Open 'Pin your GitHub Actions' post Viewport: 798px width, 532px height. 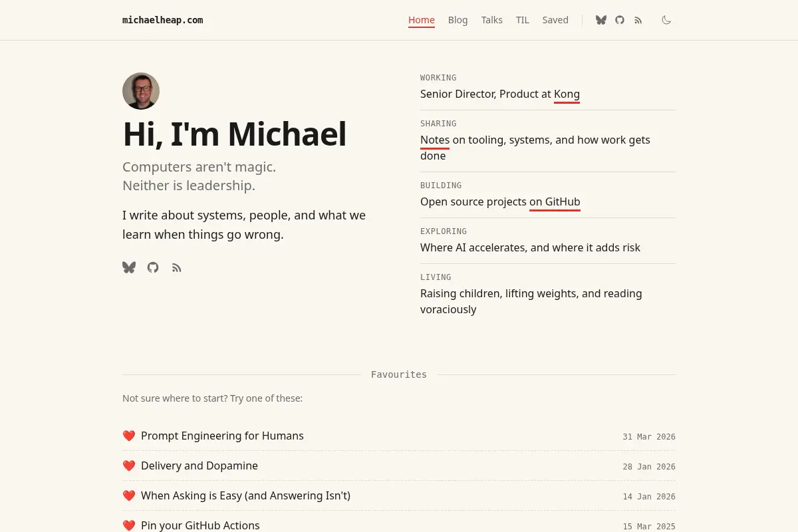pos(200,525)
